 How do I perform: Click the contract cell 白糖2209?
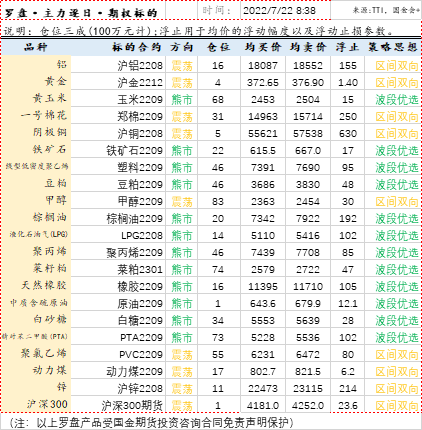tap(140, 321)
